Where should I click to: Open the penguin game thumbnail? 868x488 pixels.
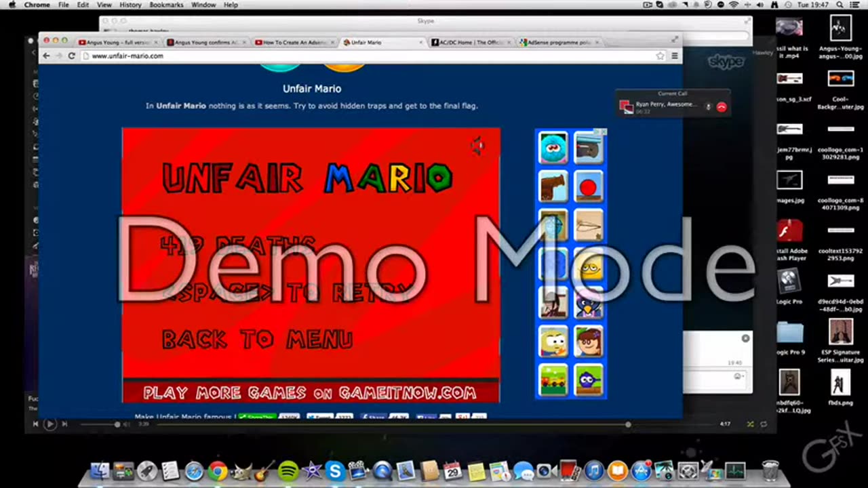pyautogui.click(x=588, y=303)
